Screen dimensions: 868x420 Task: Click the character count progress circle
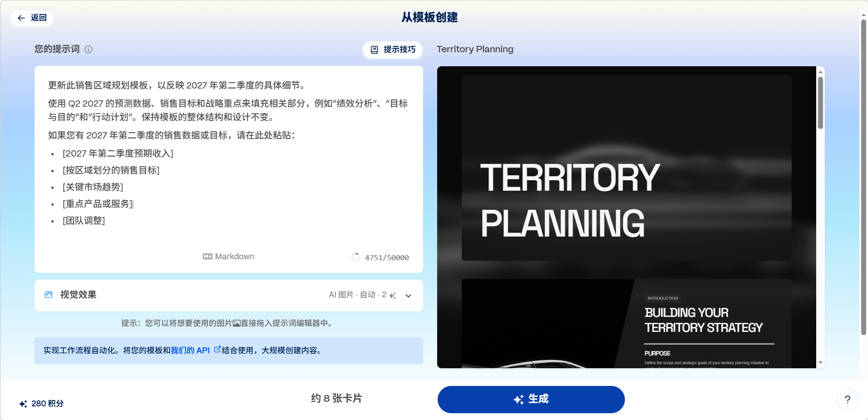pos(356,257)
